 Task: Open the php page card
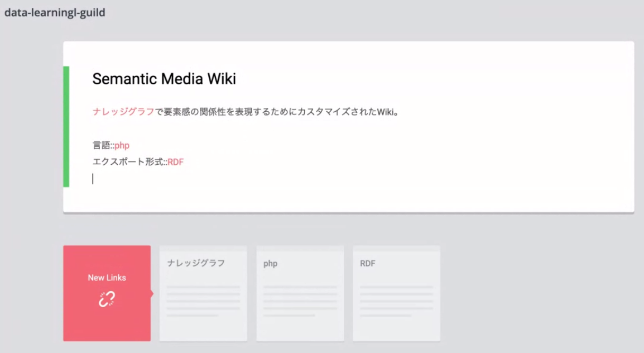[x=300, y=293]
